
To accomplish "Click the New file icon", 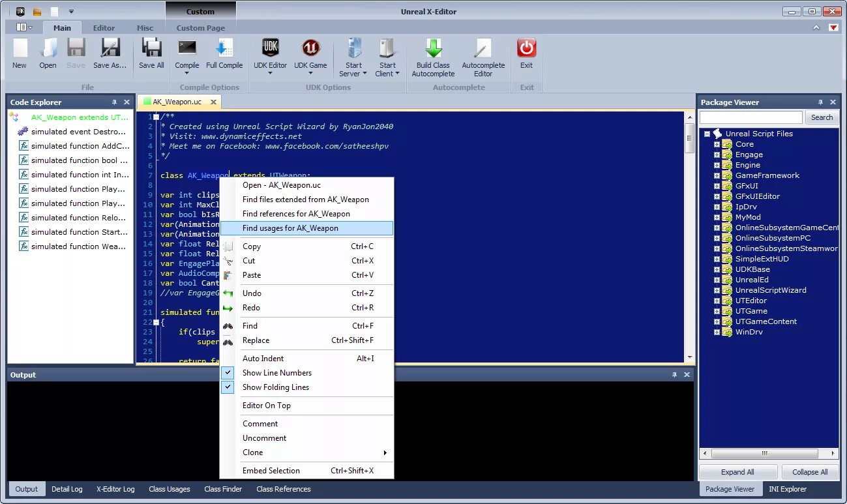I will (20, 48).
